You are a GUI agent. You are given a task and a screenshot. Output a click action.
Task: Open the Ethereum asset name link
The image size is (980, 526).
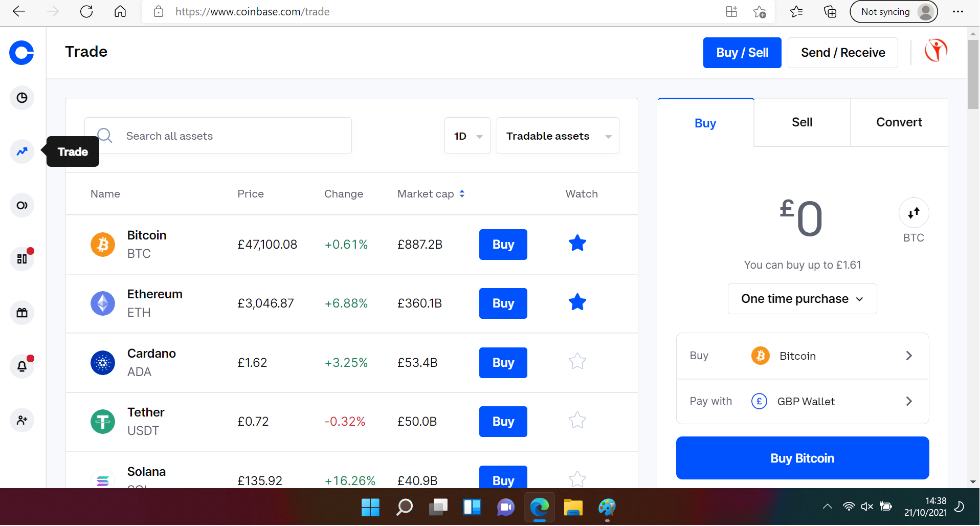(155, 294)
